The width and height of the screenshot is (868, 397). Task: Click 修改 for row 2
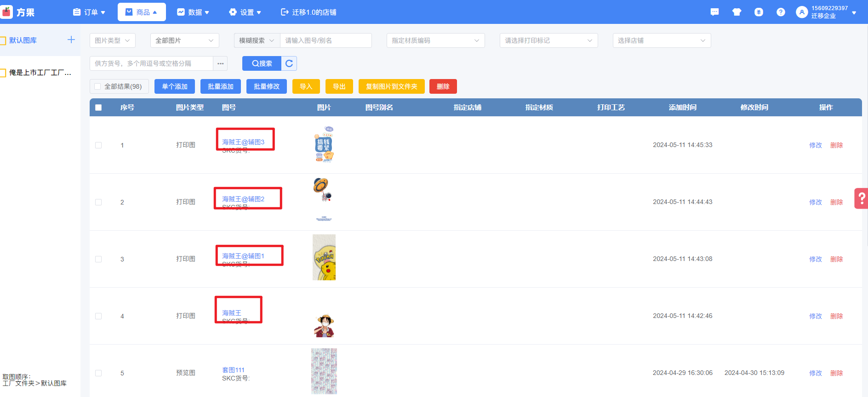tap(816, 202)
